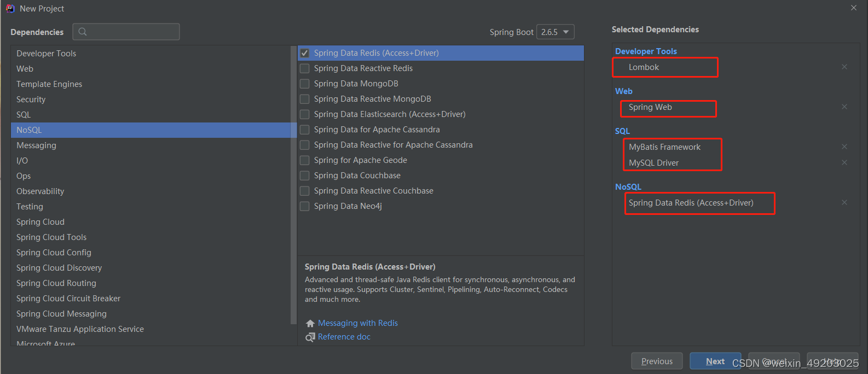Tick Spring Data Reactive MongoDB
This screenshot has height=374, width=868.
click(x=305, y=99)
